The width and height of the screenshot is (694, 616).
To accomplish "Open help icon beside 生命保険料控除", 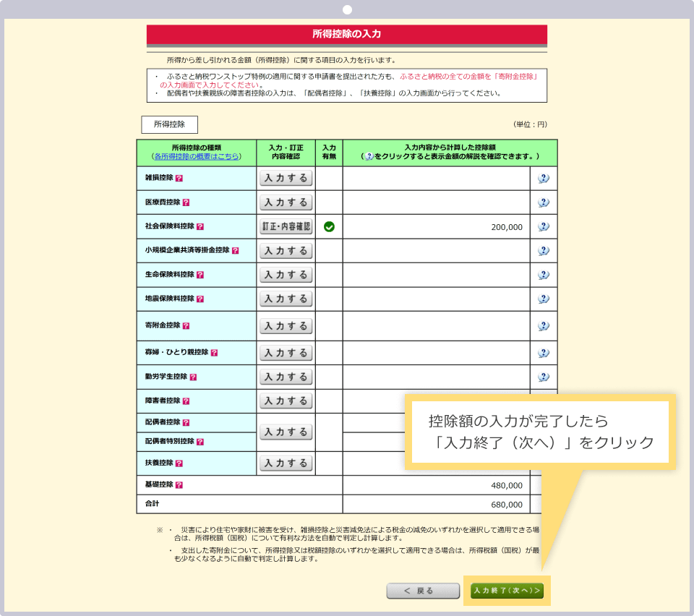I will pyautogui.click(x=200, y=275).
